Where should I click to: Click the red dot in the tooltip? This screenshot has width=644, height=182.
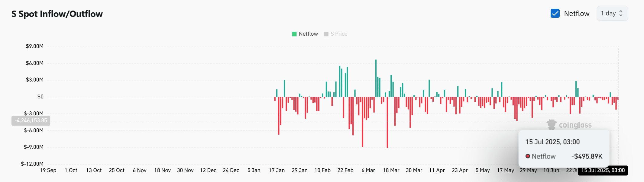tap(528, 156)
